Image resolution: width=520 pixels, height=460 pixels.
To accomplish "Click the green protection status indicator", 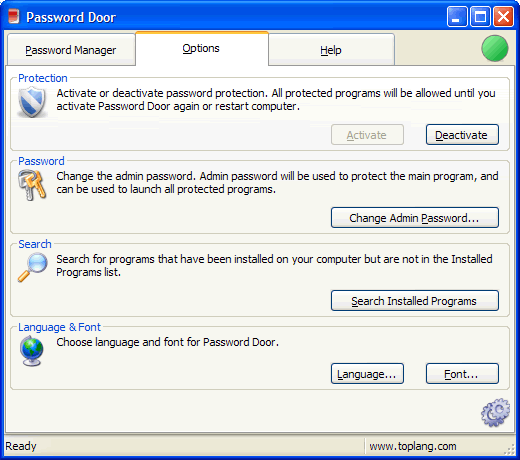I will click(x=495, y=49).
